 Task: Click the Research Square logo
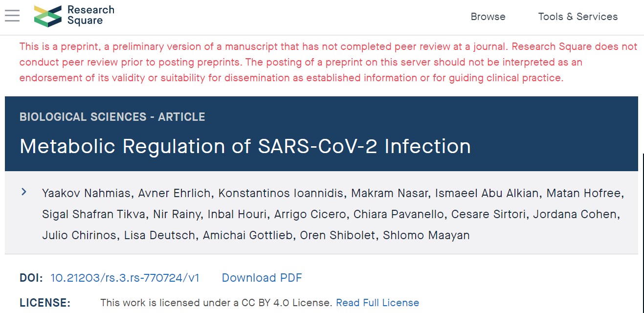click(x=74, y=16)
